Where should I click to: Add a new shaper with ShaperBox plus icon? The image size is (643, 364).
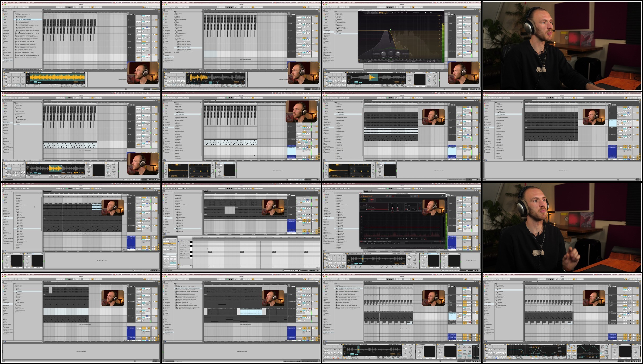coord(380,200)
